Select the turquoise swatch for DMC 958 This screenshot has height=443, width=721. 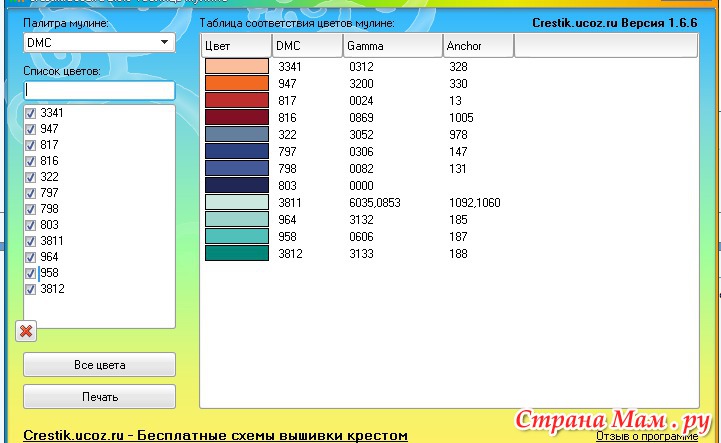pos(237,236)
